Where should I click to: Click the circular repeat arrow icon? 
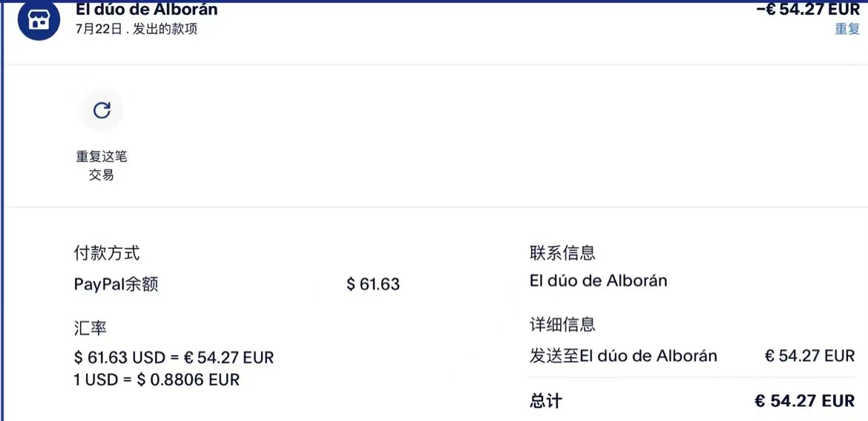click(x=102, y=111)
